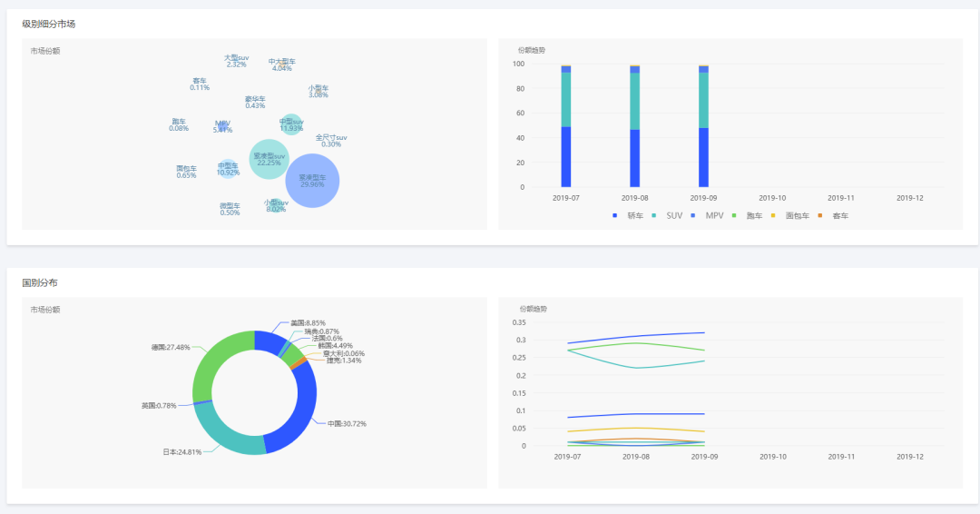
Task: Click the 2019-07 stacked bar
Action: tap(565, 125)
